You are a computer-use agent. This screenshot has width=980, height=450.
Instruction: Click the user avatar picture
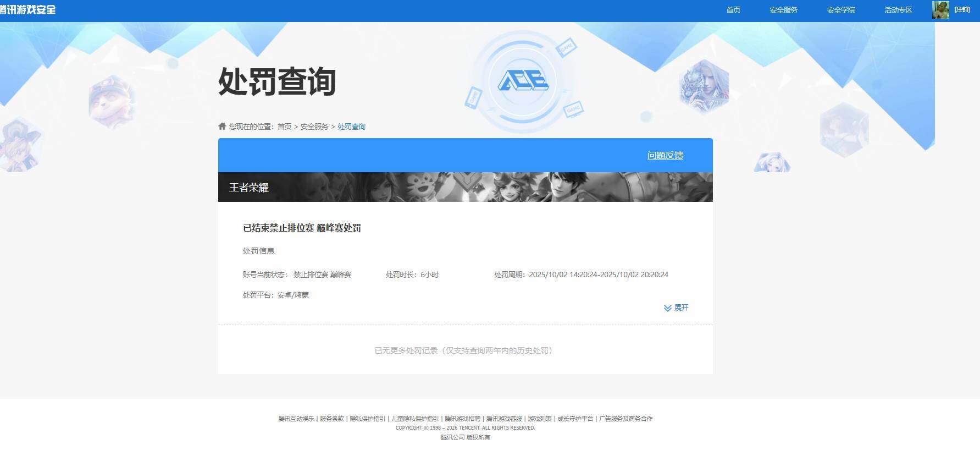(x=940, y=10)
